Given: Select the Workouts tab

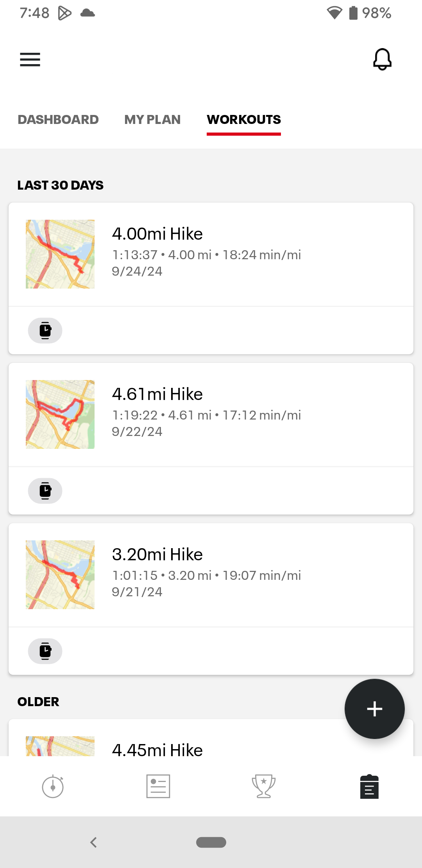Looking at the screenshot, I should [244, 120].
